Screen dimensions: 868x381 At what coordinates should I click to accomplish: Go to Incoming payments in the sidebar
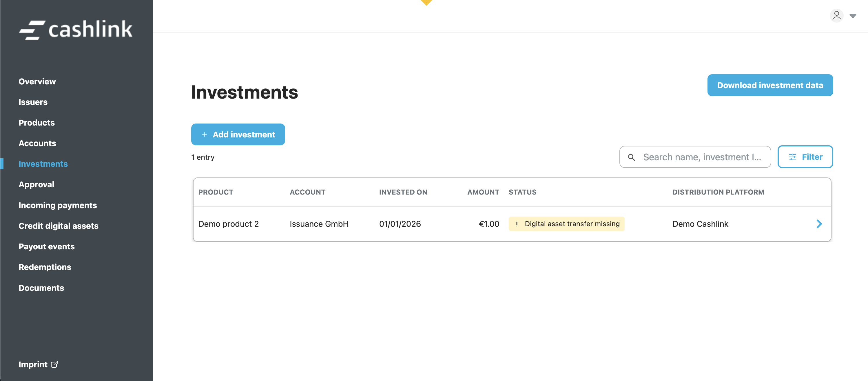point(58,205)
